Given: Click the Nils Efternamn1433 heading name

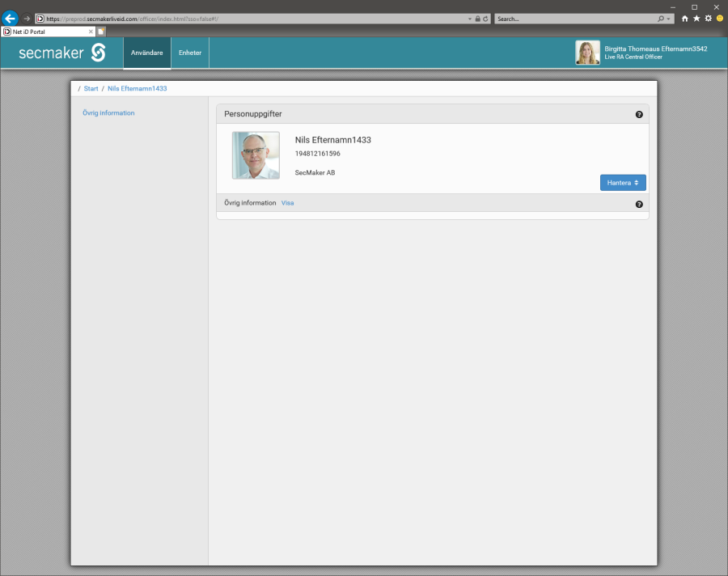Looking at the screenshot, I should coord(333,140).
